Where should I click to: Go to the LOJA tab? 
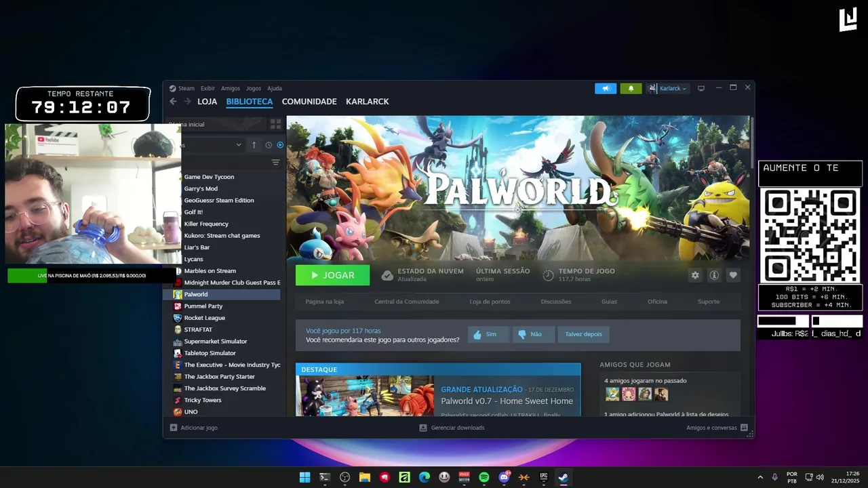pyautogui.click(x=208, y=102)
